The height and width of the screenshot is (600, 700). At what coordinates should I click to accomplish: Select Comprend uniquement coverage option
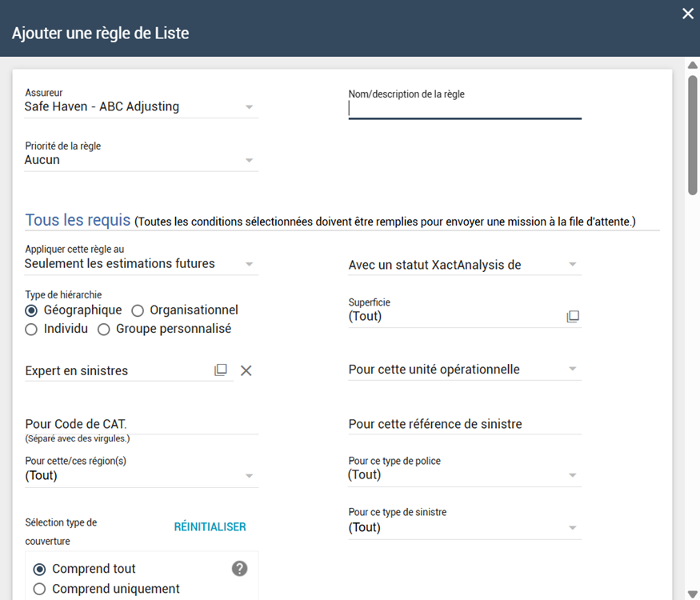[x=40, y=590]
